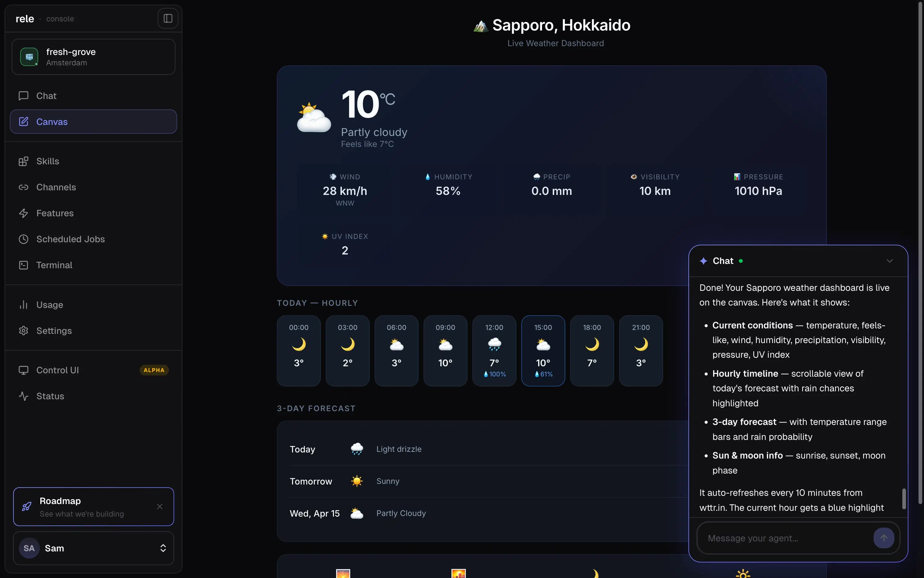Open the fresh-grove workspace selector

pos(93,57)
